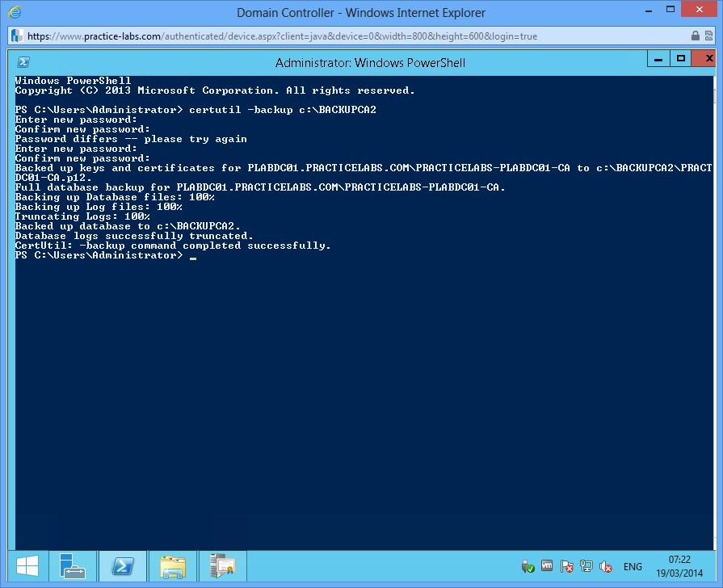
Task: Open Action Center via the flag tray icon
Action: pos(568,566)
